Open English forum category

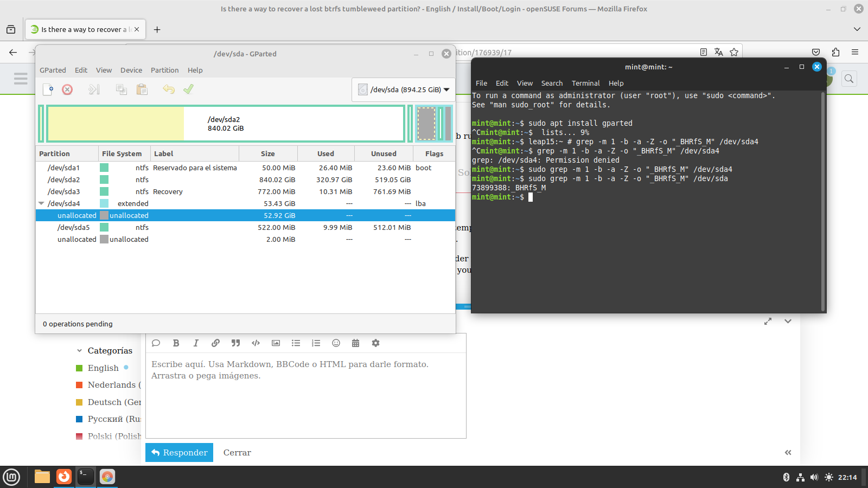pos(103,368)
